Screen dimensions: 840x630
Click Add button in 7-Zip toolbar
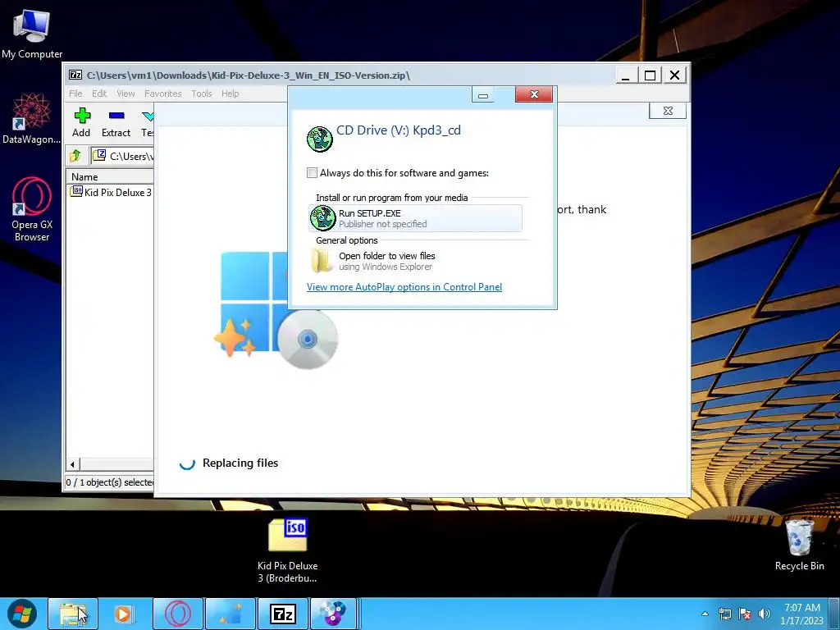[81, 122]
